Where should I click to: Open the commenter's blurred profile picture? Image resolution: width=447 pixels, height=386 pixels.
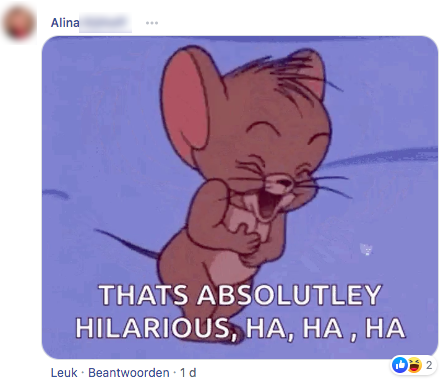point(19,24)
